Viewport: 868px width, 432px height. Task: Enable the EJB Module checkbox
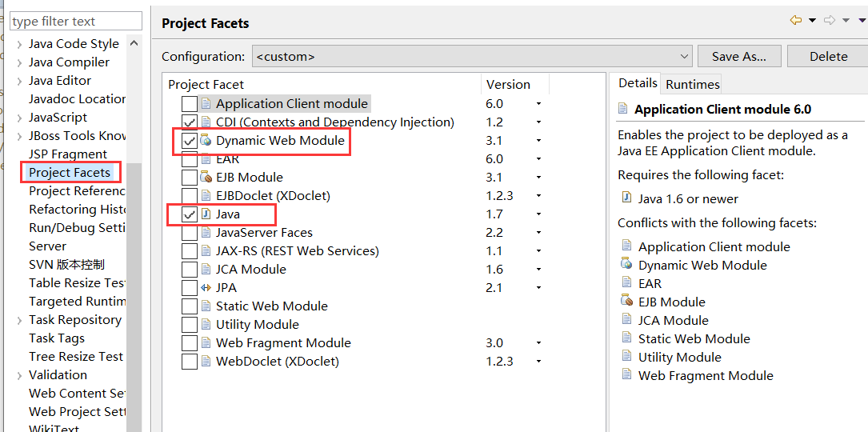190,178
